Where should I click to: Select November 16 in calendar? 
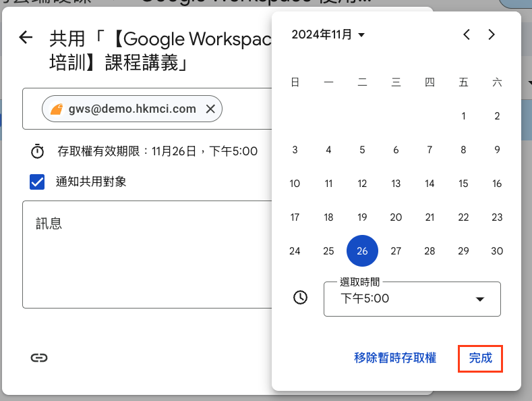[x=497, y=184]
